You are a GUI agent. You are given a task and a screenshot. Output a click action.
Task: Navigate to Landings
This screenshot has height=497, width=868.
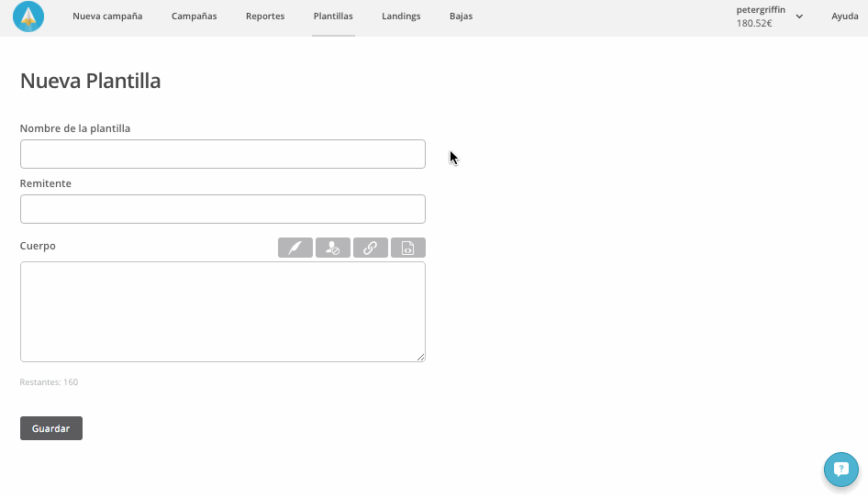(401, 17)
